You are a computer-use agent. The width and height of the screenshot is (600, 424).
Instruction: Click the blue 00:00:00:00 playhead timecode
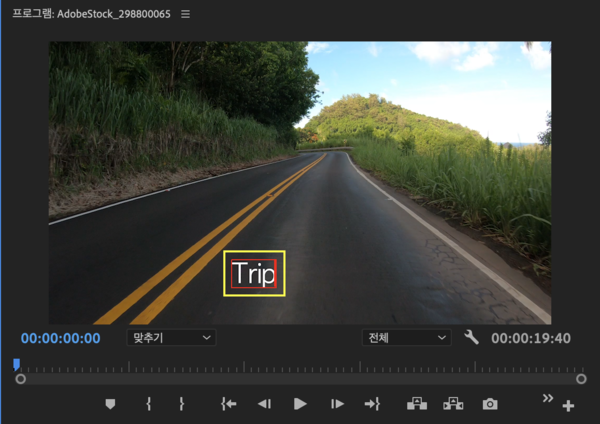(60, 338)
